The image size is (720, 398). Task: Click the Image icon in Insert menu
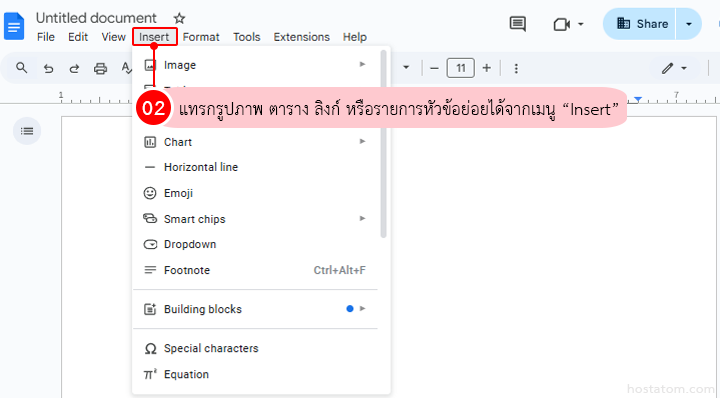150,65
